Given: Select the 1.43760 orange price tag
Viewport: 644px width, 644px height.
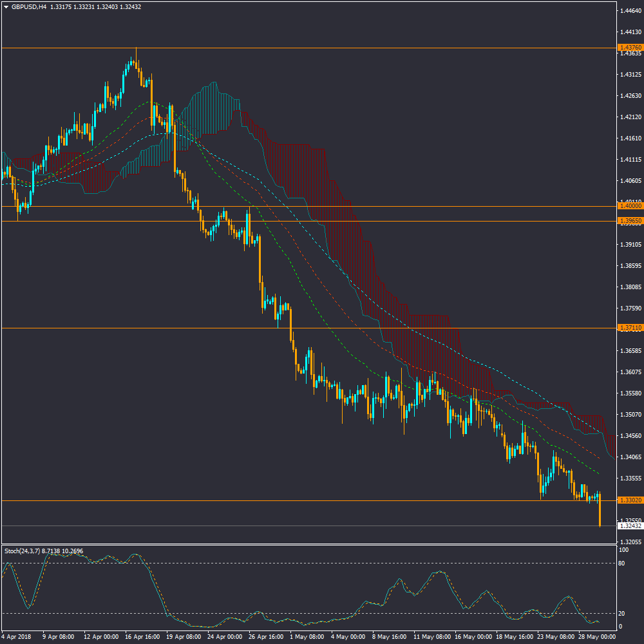Looking at the screenshot, I should click(629, 48).
